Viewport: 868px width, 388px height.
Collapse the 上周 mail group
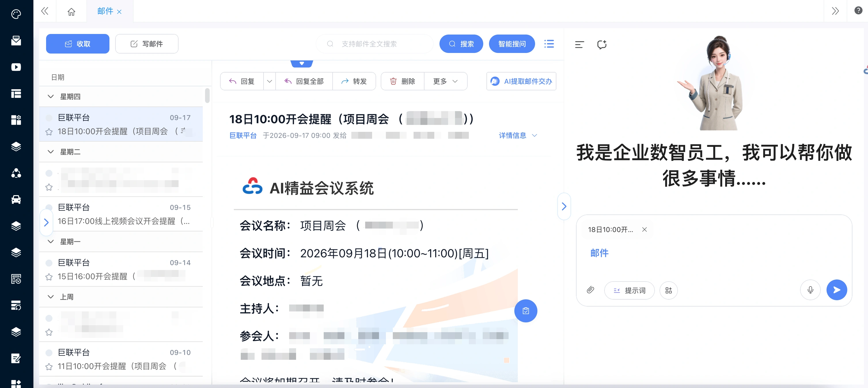[51, 297]
